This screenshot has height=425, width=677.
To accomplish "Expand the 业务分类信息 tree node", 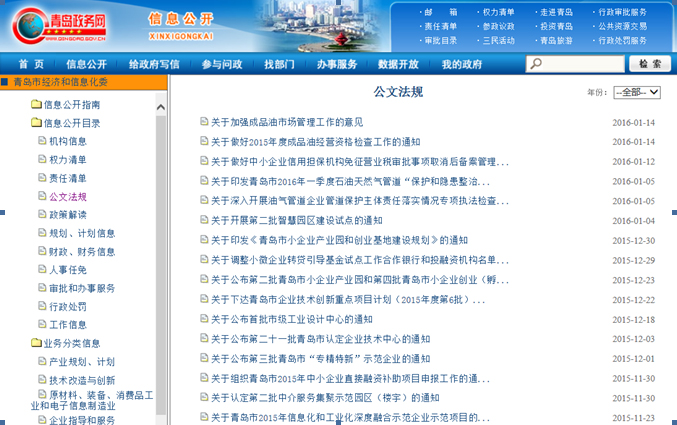I will pyautogui.click(x=71, y=343).
